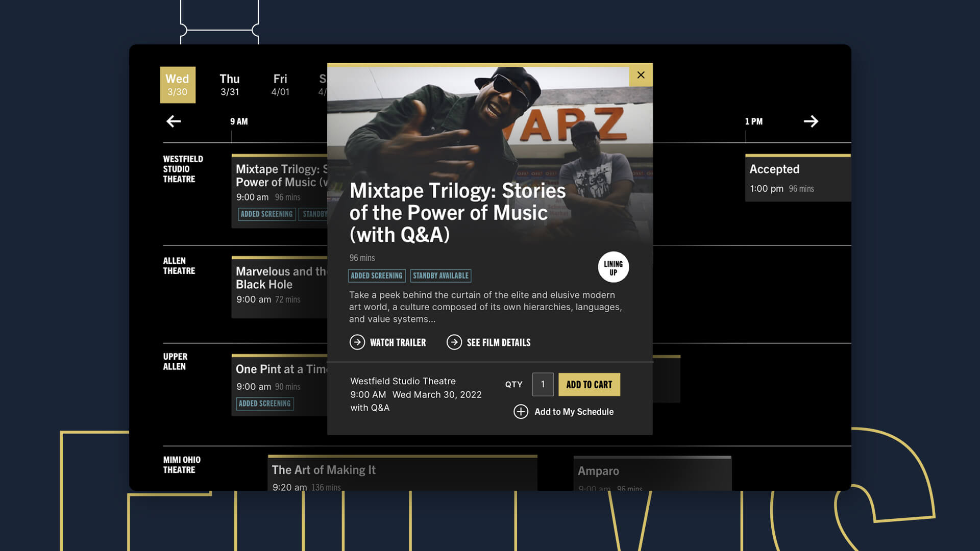Click the Westfield Studio Theatre row label
Image resolution: width=980 pixels, height=551 pixels.
coord(183,169)
